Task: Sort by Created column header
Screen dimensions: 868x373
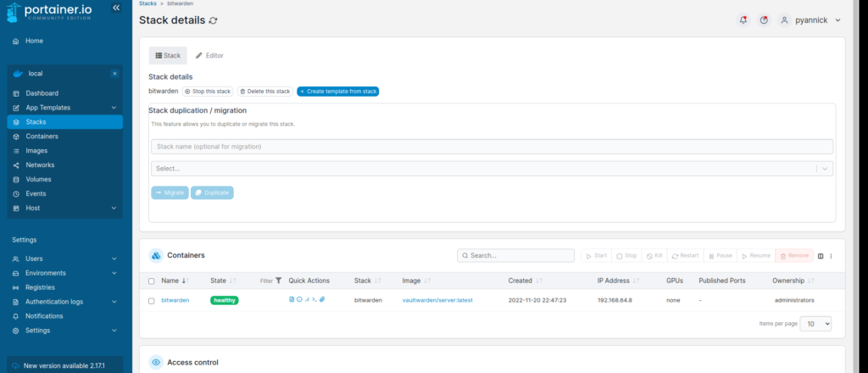Action: pos(526,281)
